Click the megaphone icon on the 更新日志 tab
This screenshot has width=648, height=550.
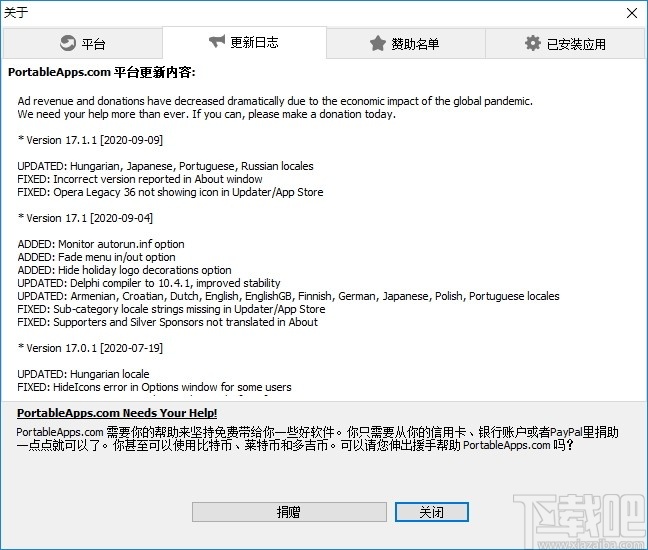(x=217, y=41)
